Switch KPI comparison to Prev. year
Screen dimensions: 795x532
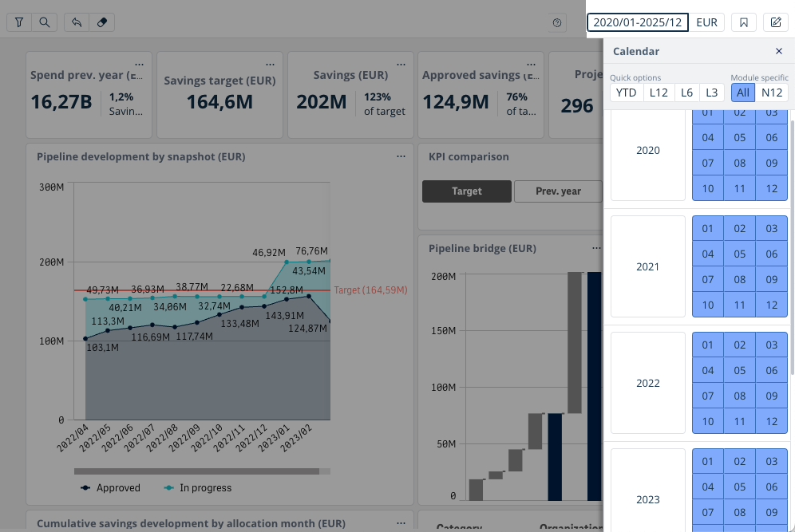[558, 191]
